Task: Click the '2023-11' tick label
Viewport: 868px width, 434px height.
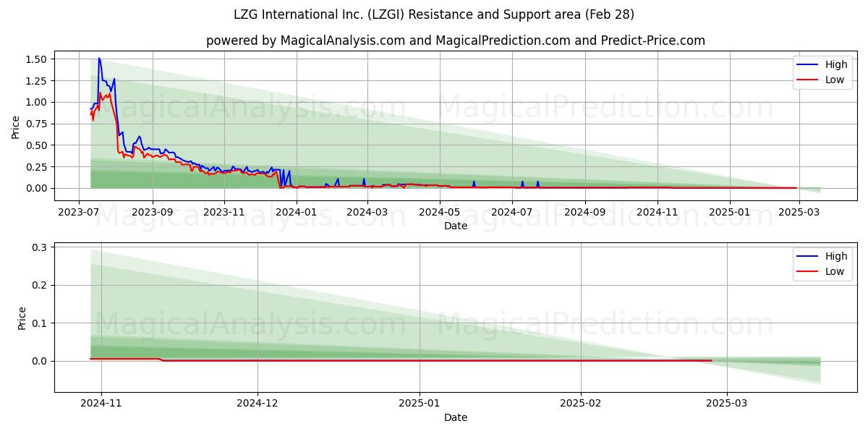Action: coord(224,213)
